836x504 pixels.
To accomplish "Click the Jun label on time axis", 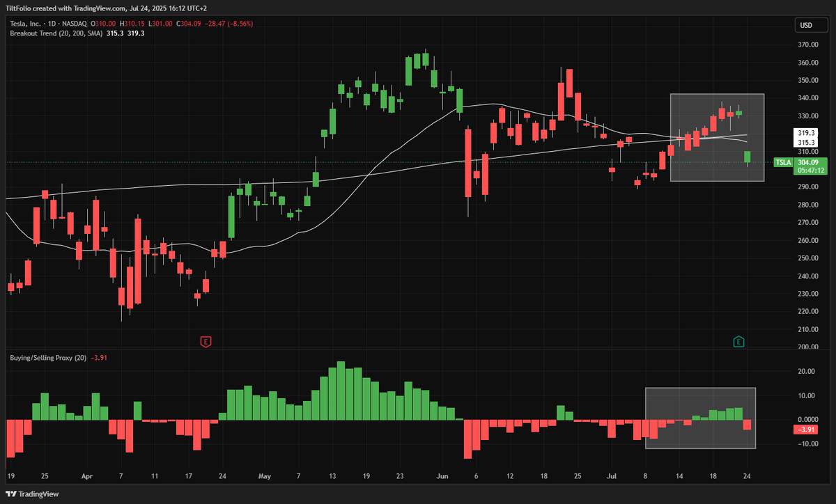I will click(x=442, y=477).
